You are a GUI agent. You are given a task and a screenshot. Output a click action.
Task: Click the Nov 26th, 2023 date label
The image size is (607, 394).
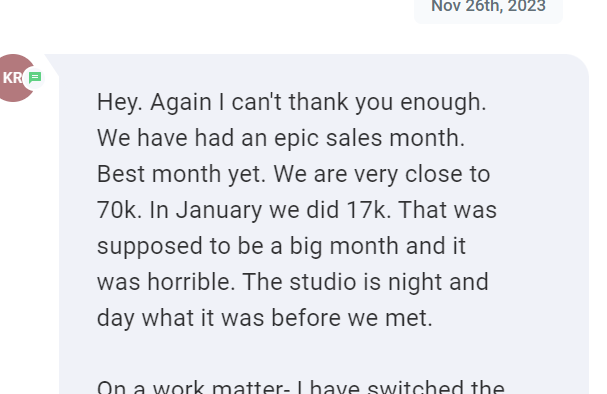click(x=488, y=6)
